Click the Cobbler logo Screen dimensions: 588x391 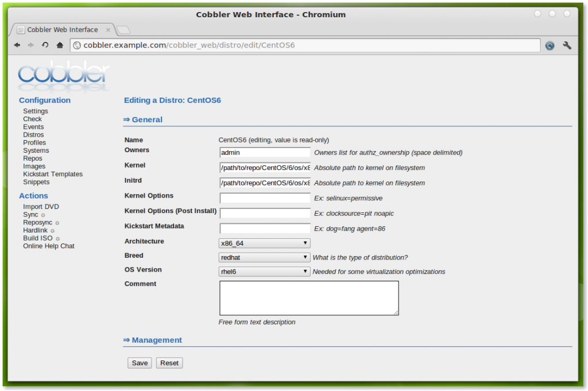(63, 76)
